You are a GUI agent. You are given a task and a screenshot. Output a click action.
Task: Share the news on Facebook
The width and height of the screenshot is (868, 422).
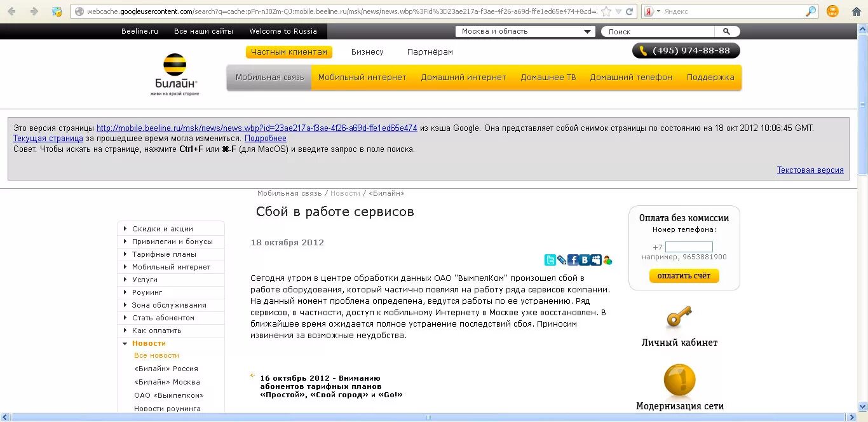point(573,260)
